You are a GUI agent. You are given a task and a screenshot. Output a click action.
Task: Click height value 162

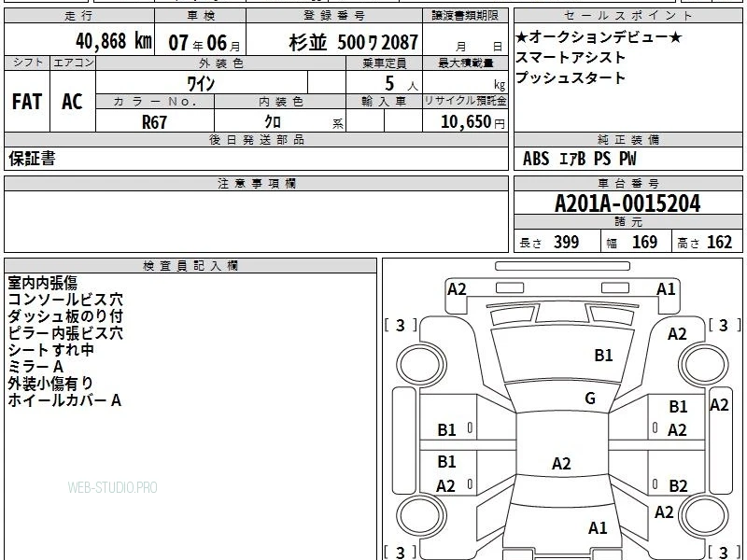pos(719,243)
